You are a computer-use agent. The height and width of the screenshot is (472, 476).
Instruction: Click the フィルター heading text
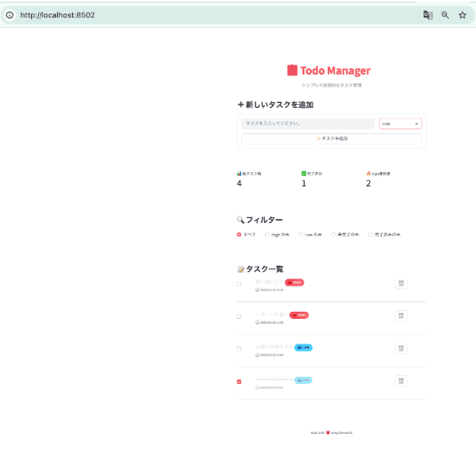pyautogui.click(x=264, y=220)
